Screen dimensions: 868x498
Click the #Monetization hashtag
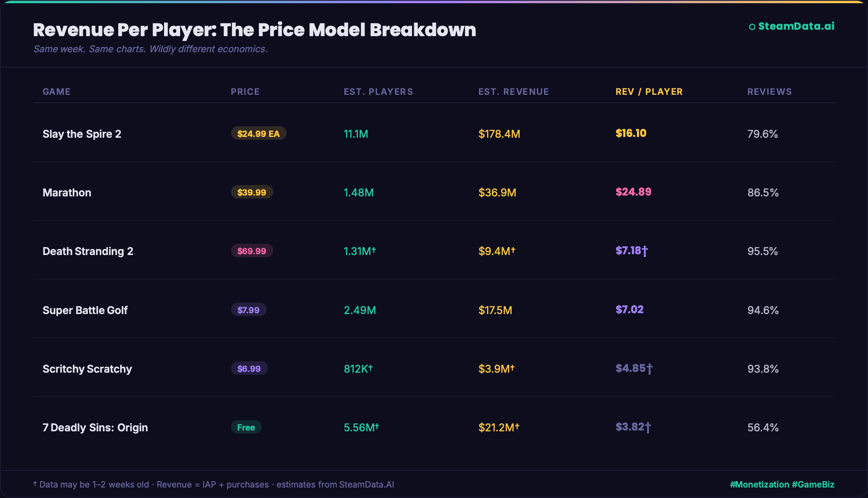[759, 484]
